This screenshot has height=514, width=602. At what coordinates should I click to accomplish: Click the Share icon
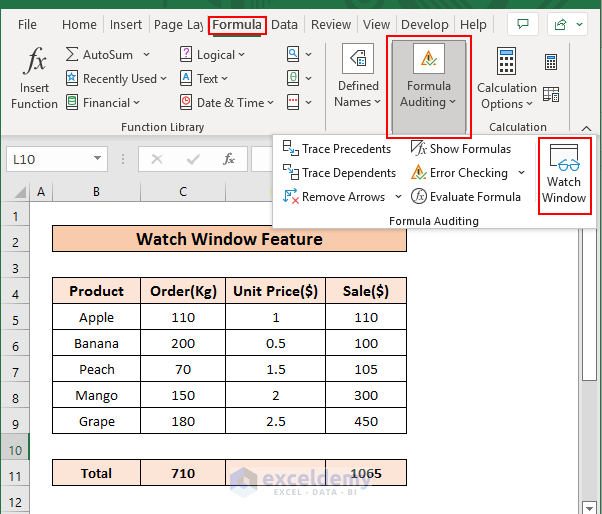[560, 24]
